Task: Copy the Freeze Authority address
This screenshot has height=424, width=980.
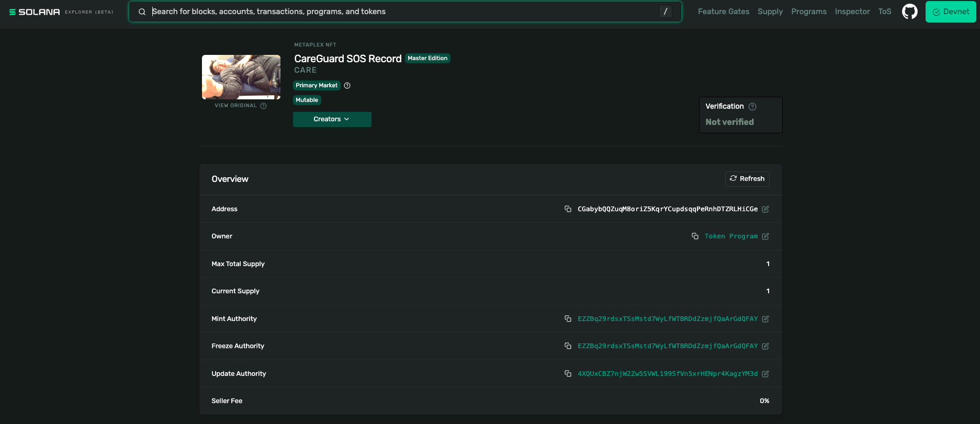Action: point(568,346)
